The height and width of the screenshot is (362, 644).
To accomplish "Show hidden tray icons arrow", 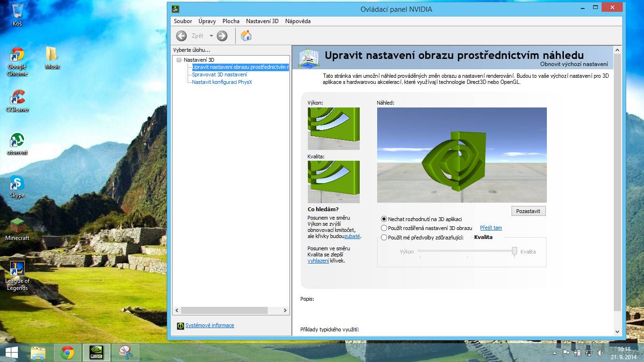I will pos(555,353).
